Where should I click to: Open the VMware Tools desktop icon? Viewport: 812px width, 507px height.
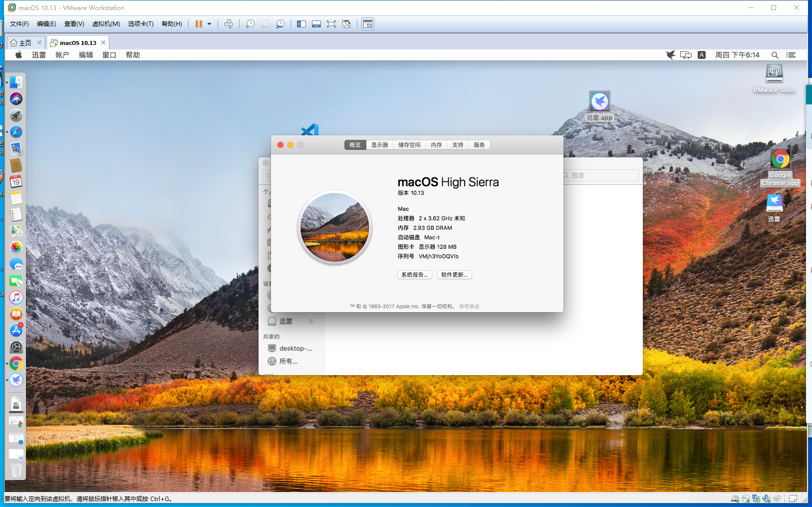tap(774, 79)
